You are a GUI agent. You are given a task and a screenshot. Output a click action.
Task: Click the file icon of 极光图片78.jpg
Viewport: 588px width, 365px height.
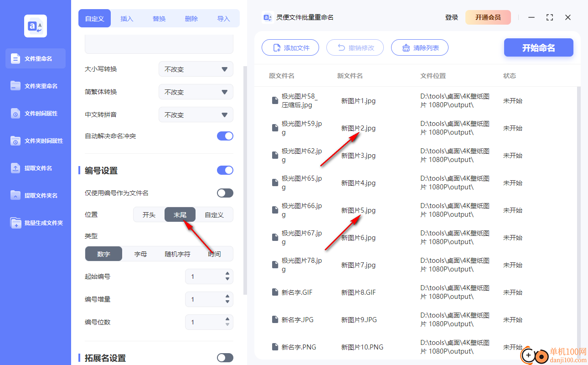[x=275, y=265]
